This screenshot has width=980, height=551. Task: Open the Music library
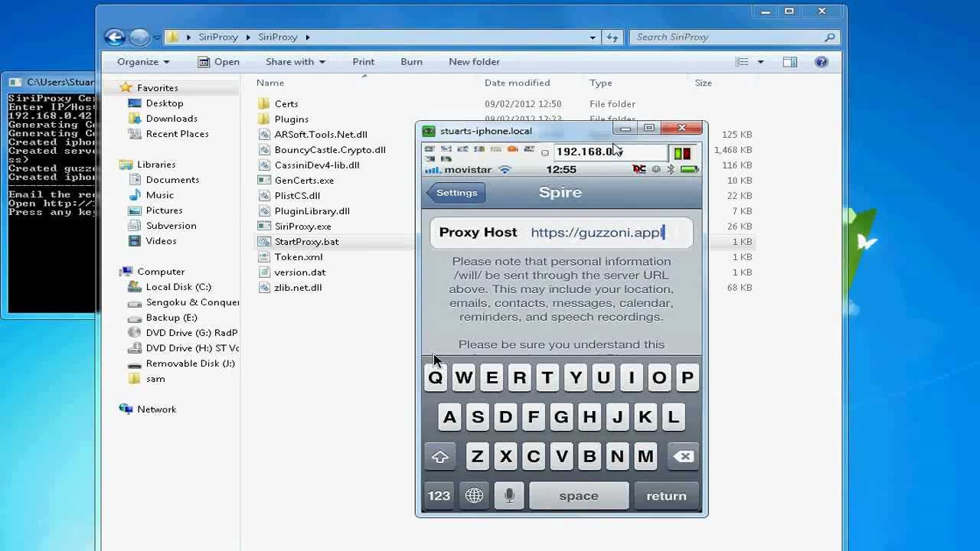[x=159, y=195]
